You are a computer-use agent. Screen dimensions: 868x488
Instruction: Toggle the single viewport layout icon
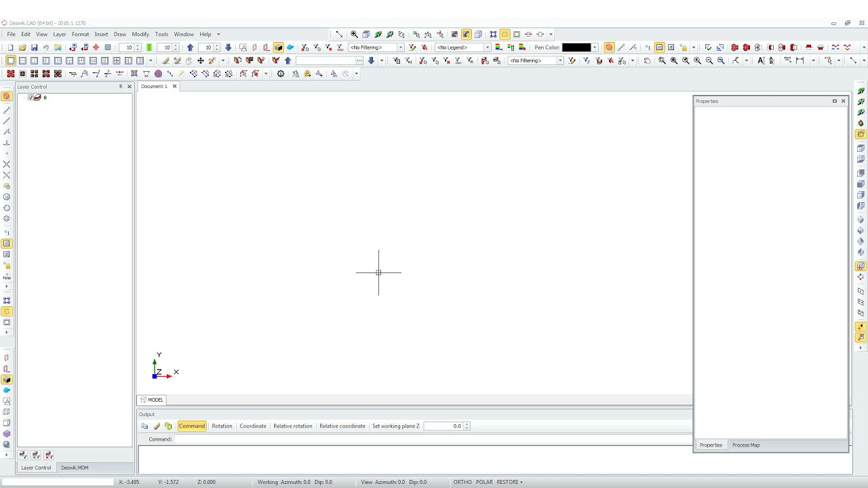click(10, 60)
